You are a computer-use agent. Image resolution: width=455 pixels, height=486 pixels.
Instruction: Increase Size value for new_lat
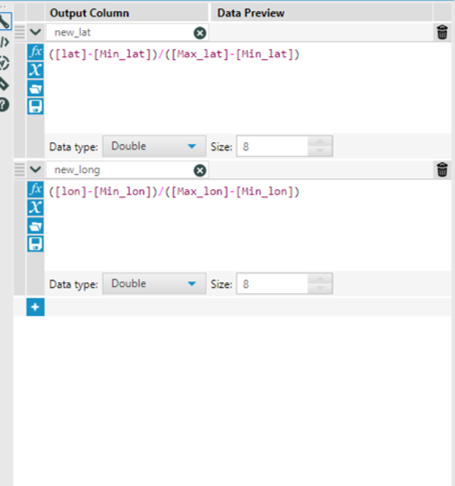(320, 141)
